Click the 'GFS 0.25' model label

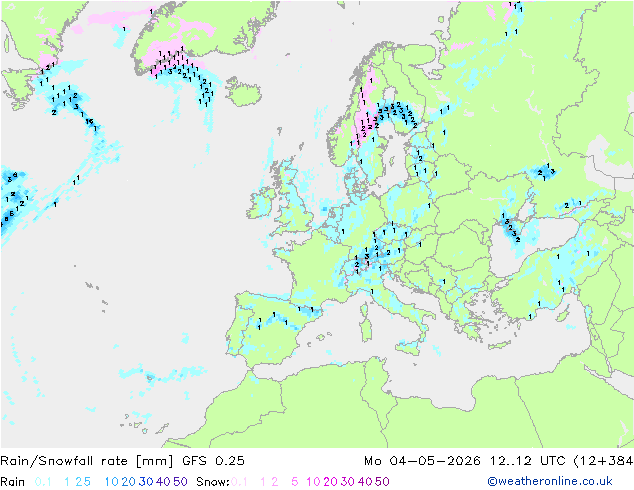(213, 461)
